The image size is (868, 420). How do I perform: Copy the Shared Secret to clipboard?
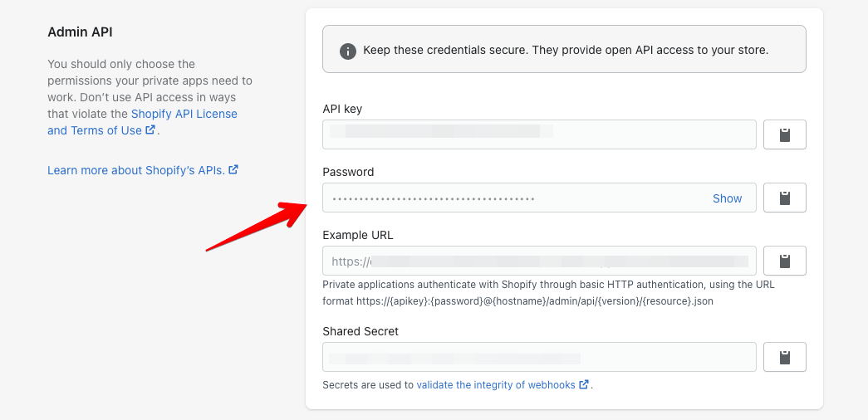pos(784,357)
